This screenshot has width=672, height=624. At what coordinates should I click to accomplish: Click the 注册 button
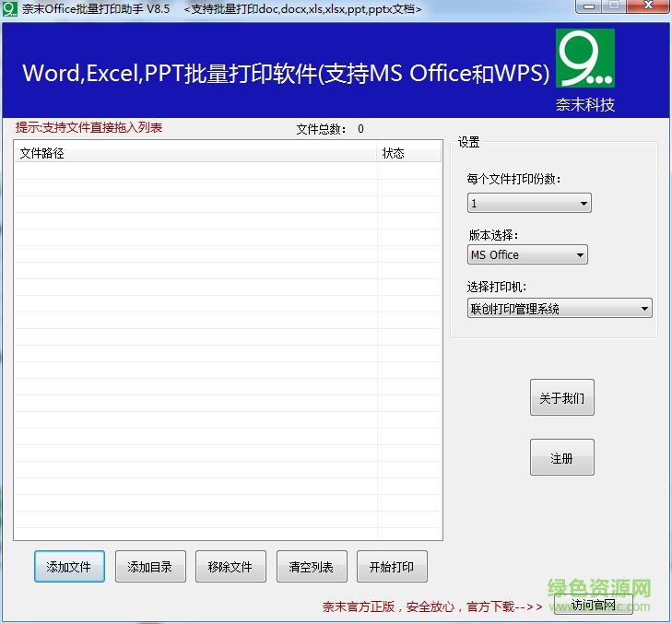562,457
